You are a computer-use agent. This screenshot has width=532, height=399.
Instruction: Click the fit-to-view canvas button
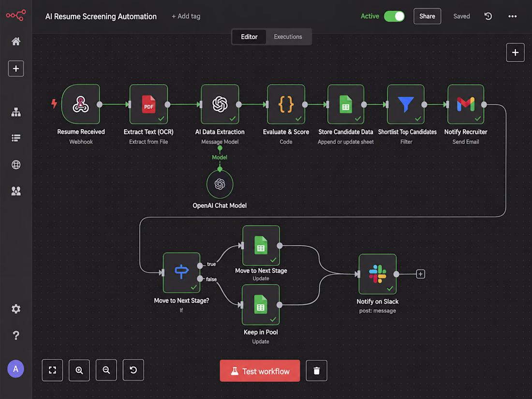52,370
